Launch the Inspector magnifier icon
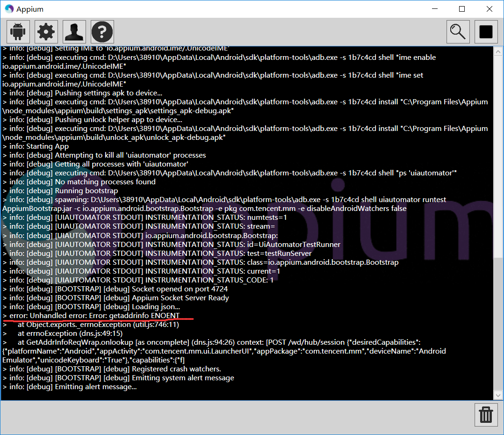The width and height of the screenshot is (504, 435). click(458, 31)
